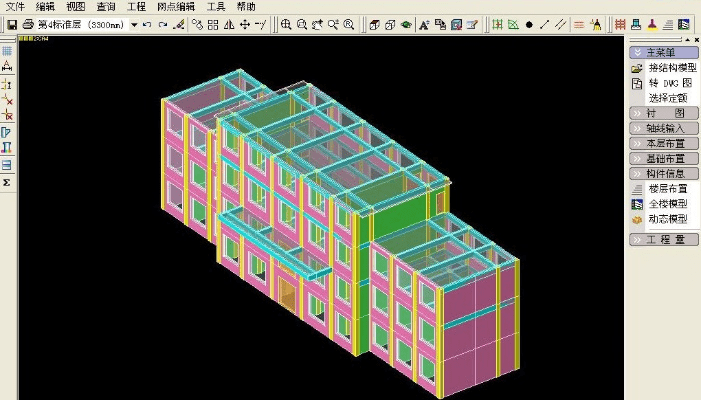This screenshot has width=701, height=400.
Task: Open the 文件 menu
Action: click(15, 6)
